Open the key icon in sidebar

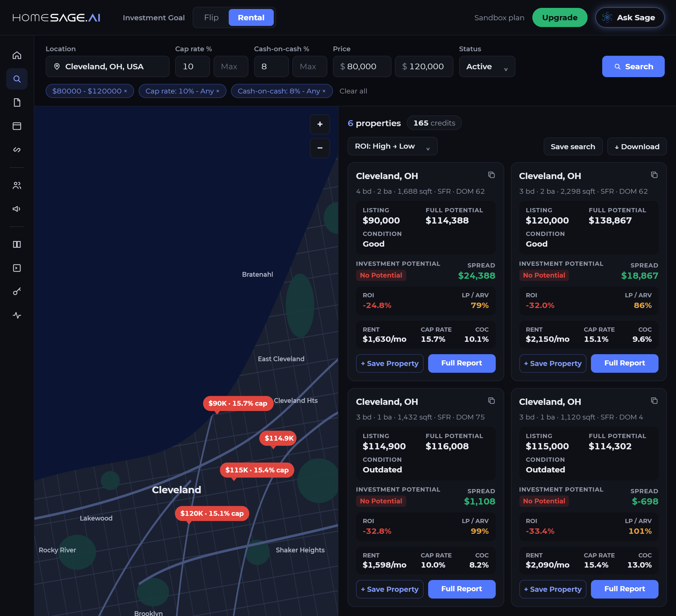click(x=17, y=292)
